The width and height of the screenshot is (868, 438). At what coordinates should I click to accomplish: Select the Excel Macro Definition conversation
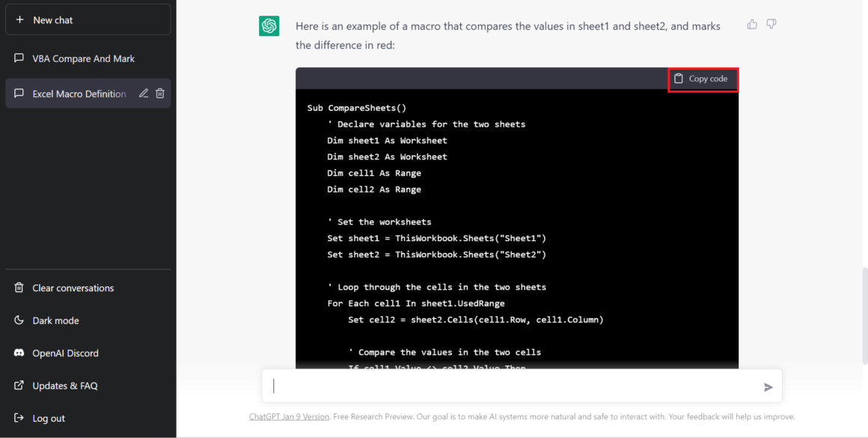coord(79,94)
